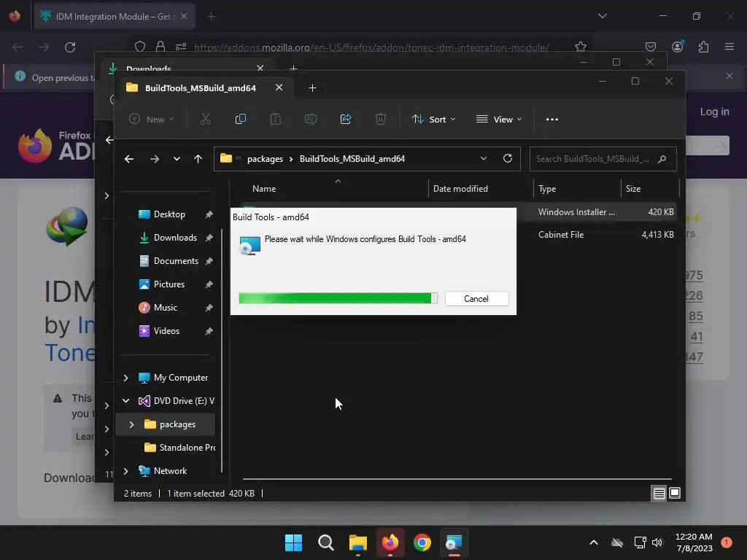Click the Rename icon in Explorer toolbar

(x=311, y=119)
